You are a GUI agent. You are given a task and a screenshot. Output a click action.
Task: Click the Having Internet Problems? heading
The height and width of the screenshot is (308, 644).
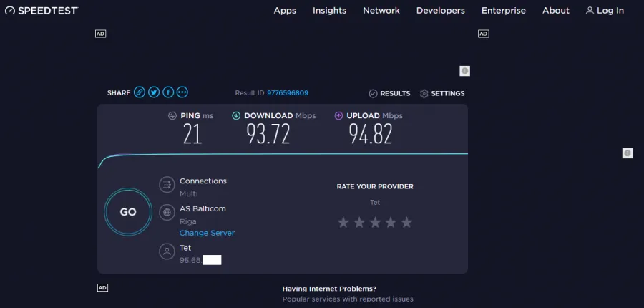329,289
